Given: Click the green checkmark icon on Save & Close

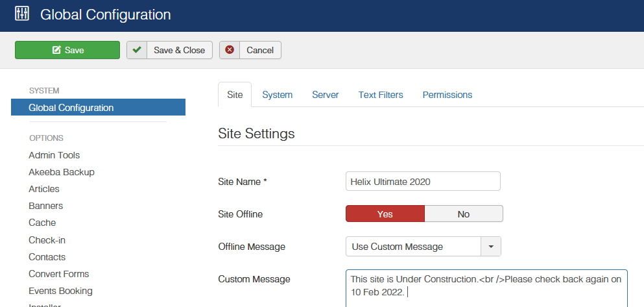Looking at the screenshot, I should 137,50.
